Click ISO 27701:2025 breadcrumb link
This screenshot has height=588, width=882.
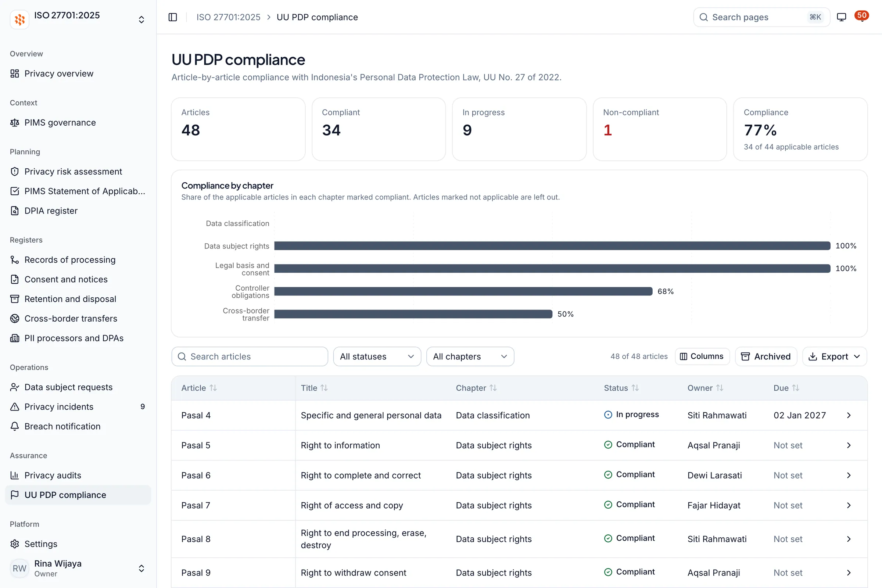[228, 17]
